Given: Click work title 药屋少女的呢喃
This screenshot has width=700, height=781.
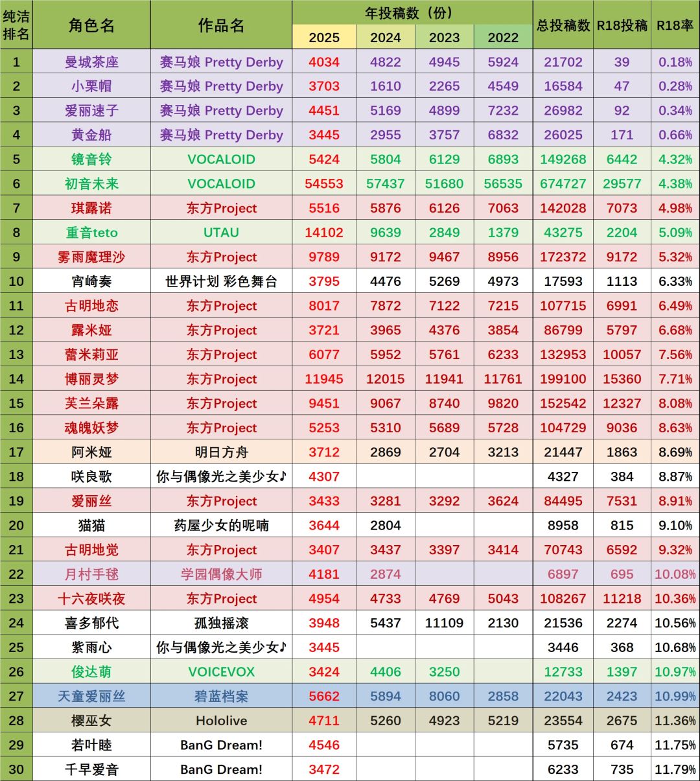Looking at the screenshot, I should (x=221, y=526).
